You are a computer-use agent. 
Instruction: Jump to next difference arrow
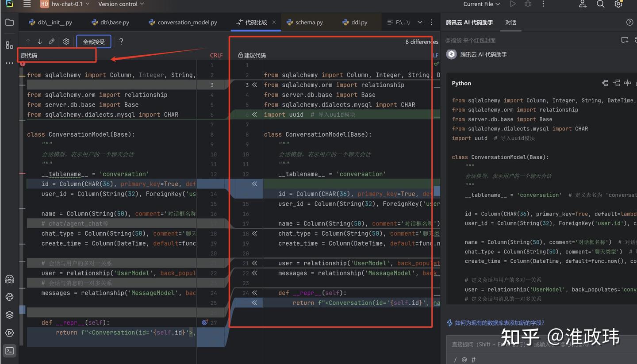(x=40, y=42)
